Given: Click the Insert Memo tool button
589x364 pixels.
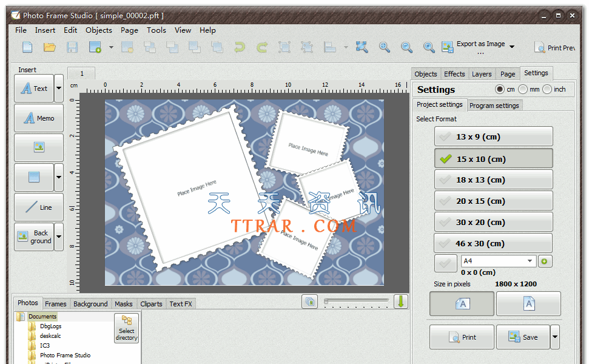Looking at the screenshot, I should 39,118.
